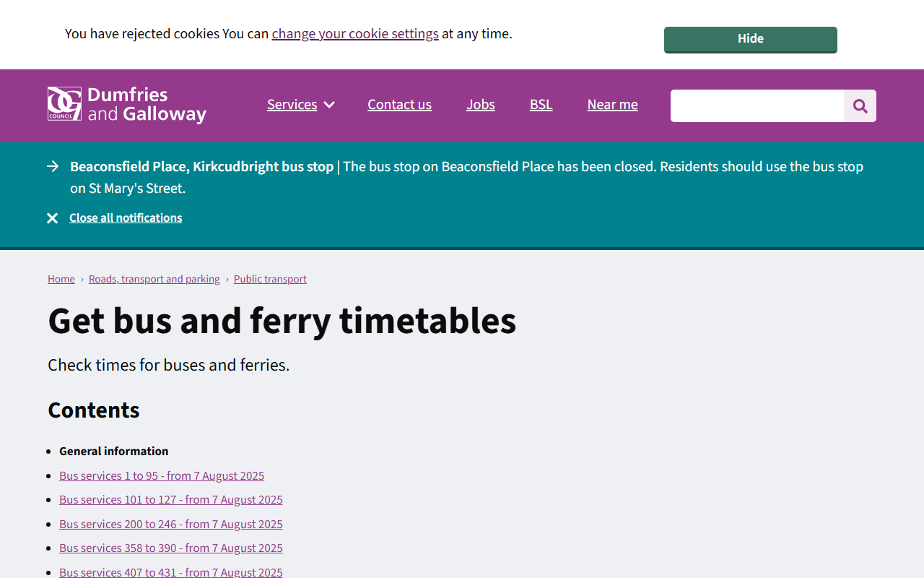Click the X icon beside Close all notifications
Screen dimensions: 924x578
(x=53, y=218)
